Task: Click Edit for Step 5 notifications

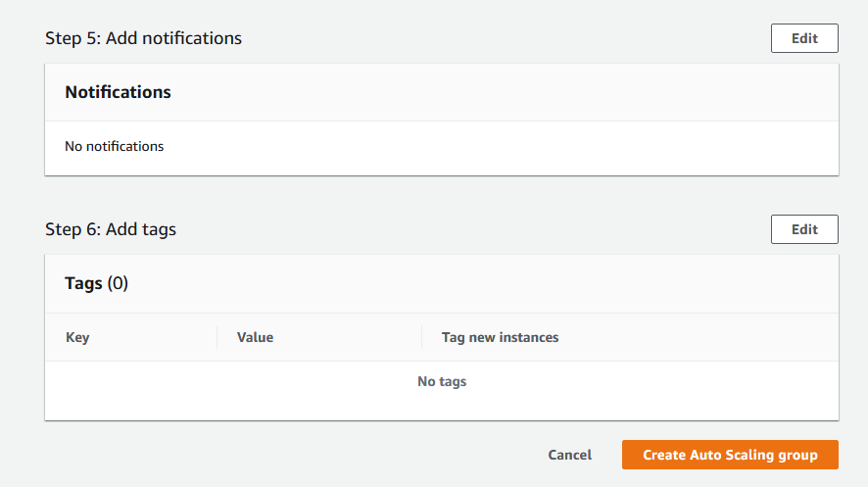Action: pyautogui.click(x=804, y=38)
